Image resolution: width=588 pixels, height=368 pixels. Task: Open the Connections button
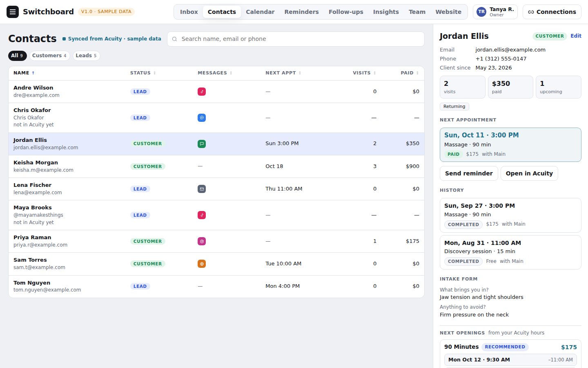coord(552,12)
